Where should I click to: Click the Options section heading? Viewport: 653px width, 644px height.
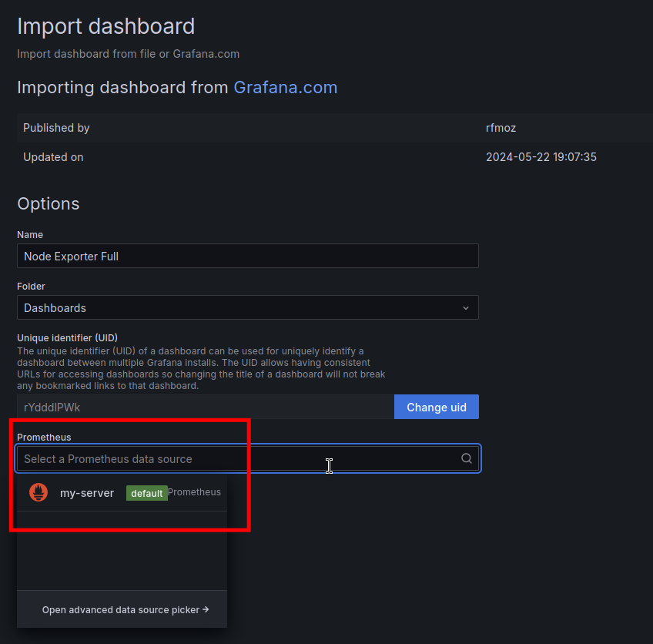[49, 203]
